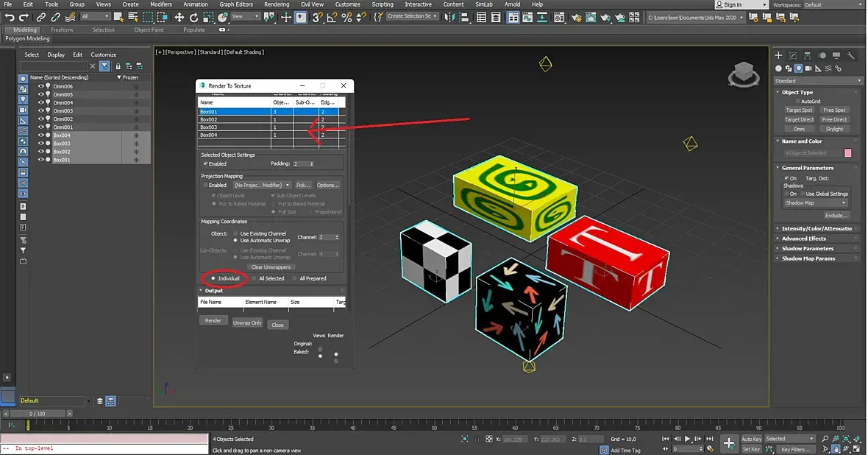Click the Unwrap Only button
The height and width of the screenshot is (455, 868).
tap(247, 322)
